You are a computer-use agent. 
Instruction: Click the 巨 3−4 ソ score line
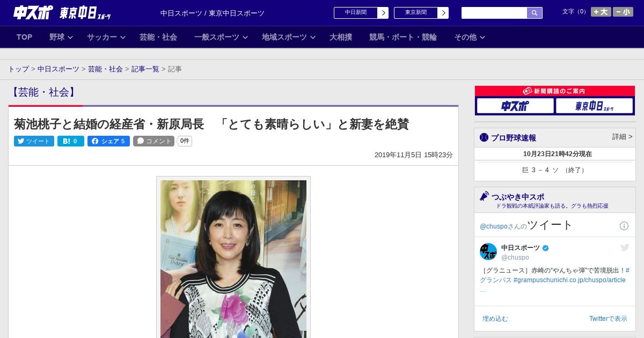555,170
